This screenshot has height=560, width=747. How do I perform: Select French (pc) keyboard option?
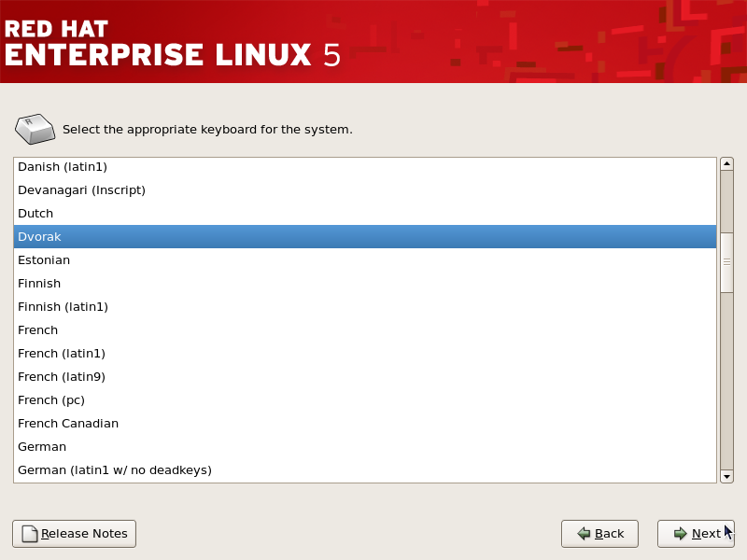(365, 400)
